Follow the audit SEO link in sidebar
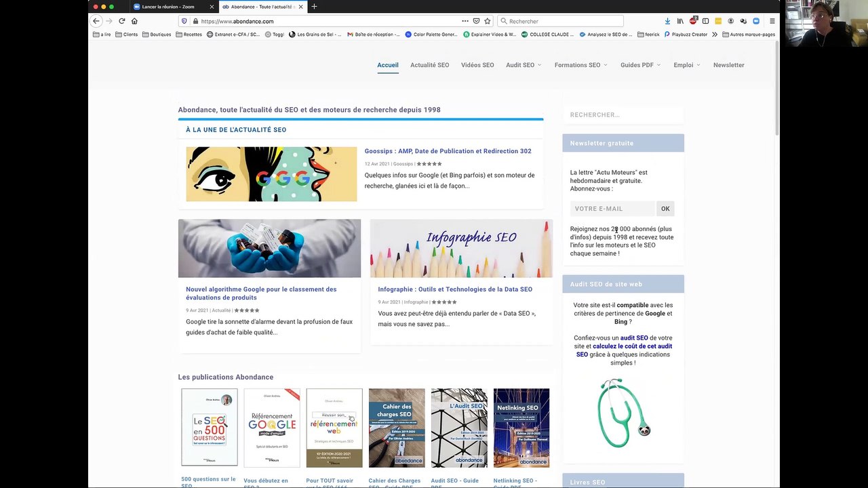This screenshot has height=488, width=868. (x=634, y=338)
